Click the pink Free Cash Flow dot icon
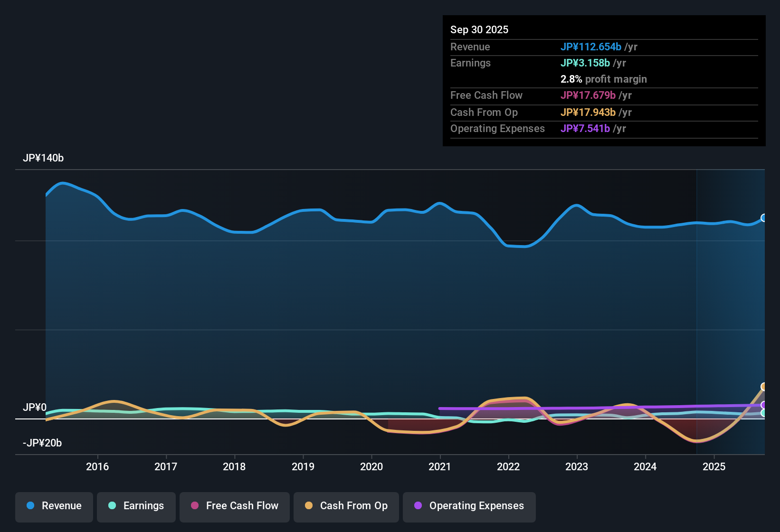780x532 pixels. click(194, 506)
